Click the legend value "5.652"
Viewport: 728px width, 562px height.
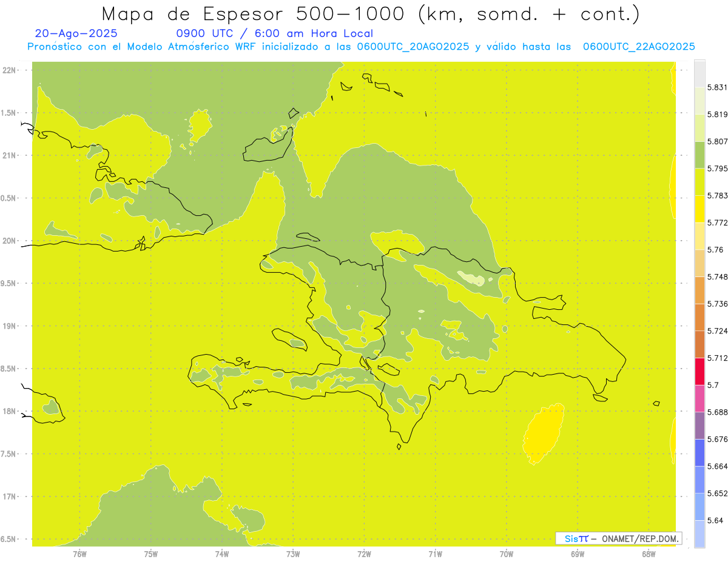pos(717,493)
